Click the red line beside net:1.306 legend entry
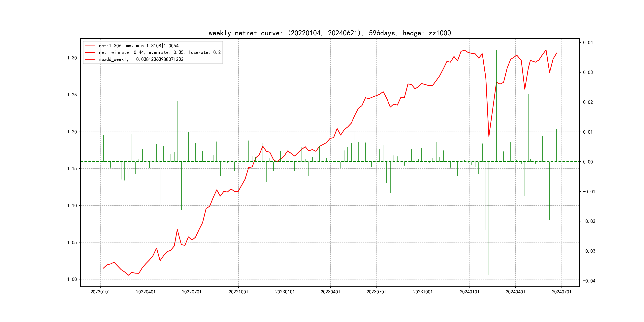The image size is (644, 322). (x=90, y=46)
